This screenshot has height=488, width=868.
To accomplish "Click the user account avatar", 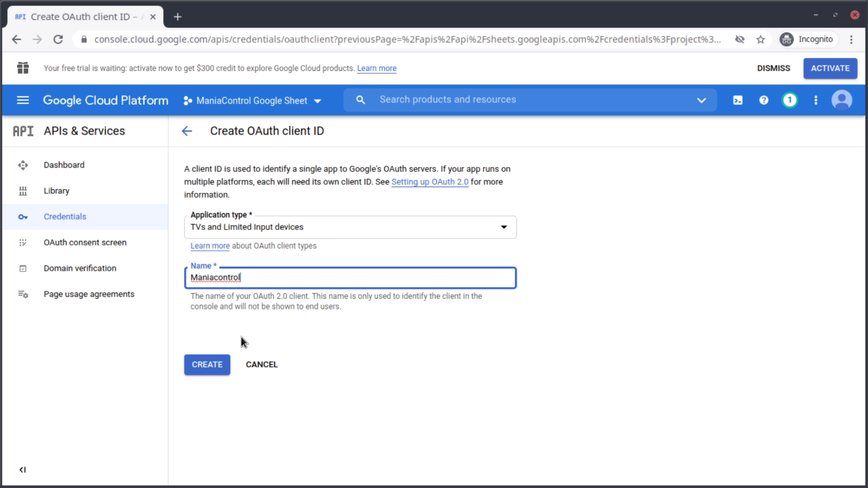I will pyautogui.click(x=841, y=100).
